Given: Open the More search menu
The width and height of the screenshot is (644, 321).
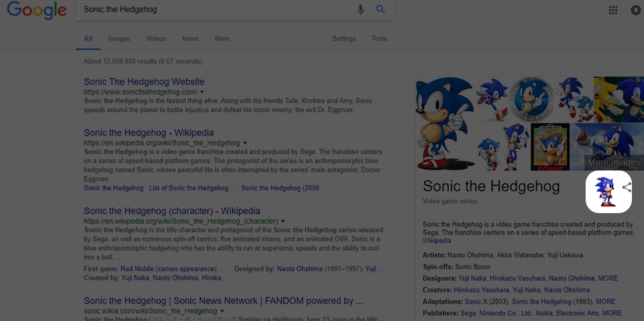Looking at the screenshot, I should 222,39.
